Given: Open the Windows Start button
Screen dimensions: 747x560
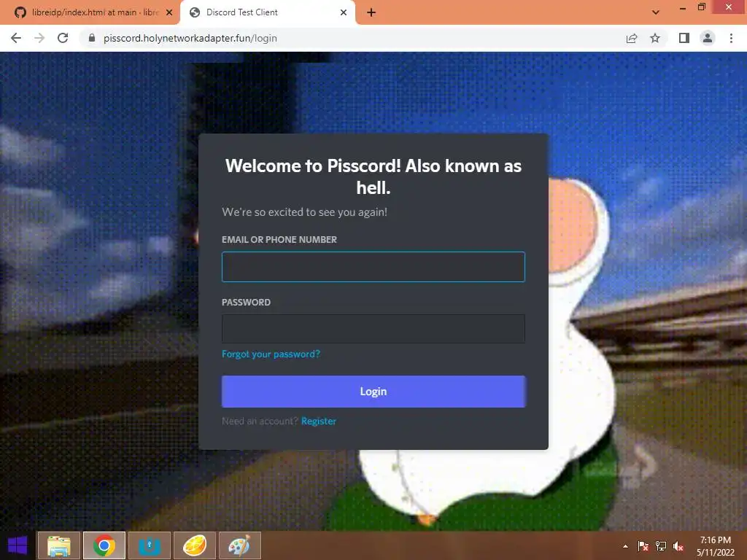Looking at the screenshot, I should [x=18, y=545].
